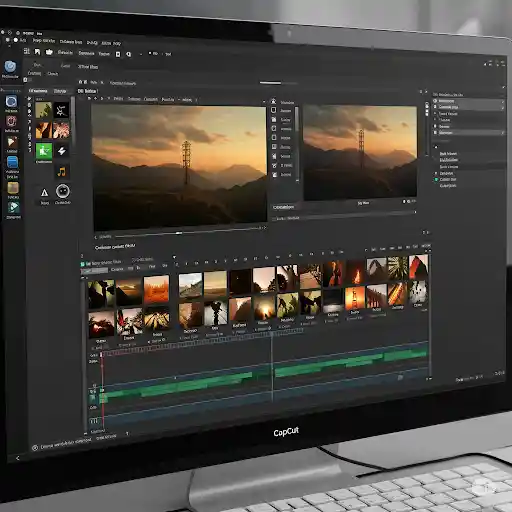Select the green palm leaves thumbnail
This screenshot has width=512, height=512.
[x=398, y=268]
